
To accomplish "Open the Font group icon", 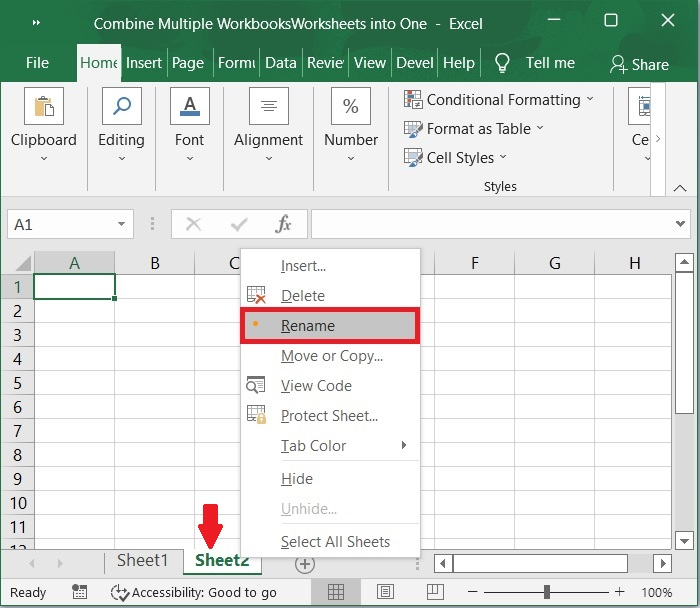I will [x=189, y=107].
